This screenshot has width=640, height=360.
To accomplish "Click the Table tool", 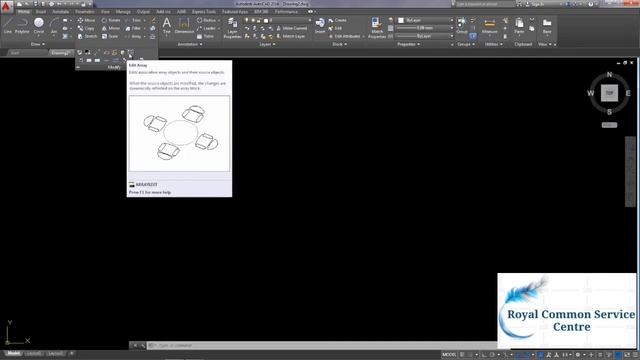I will (205, 36).
